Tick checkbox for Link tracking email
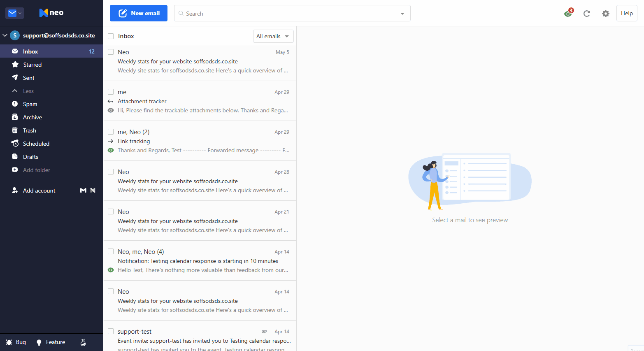 pyautogui.click(x=111, y=132)
